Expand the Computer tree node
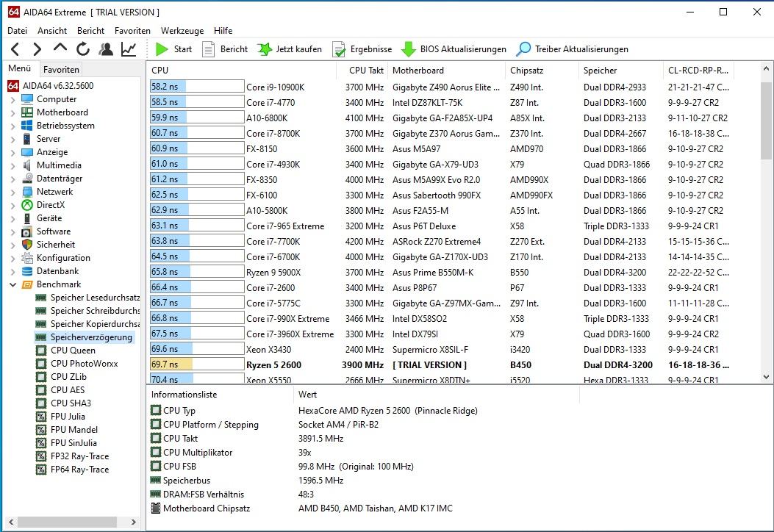The image size is (774, 532). [x=12, y=100]
